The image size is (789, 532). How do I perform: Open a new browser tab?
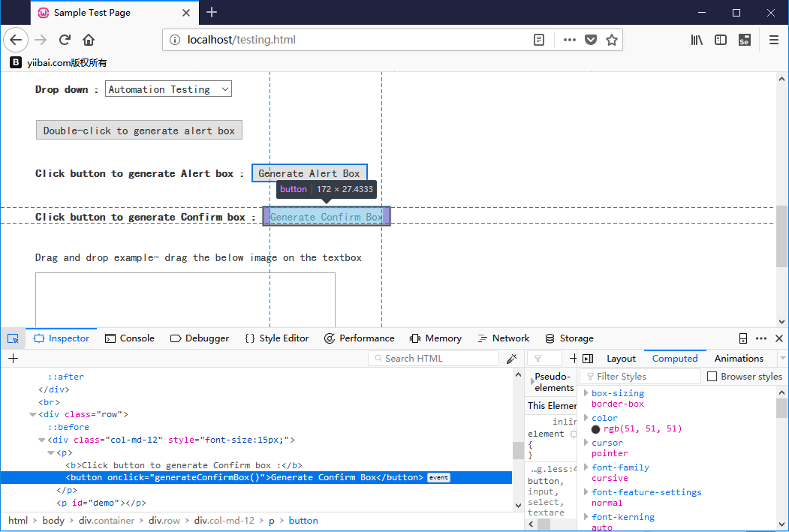click(212, 12)
